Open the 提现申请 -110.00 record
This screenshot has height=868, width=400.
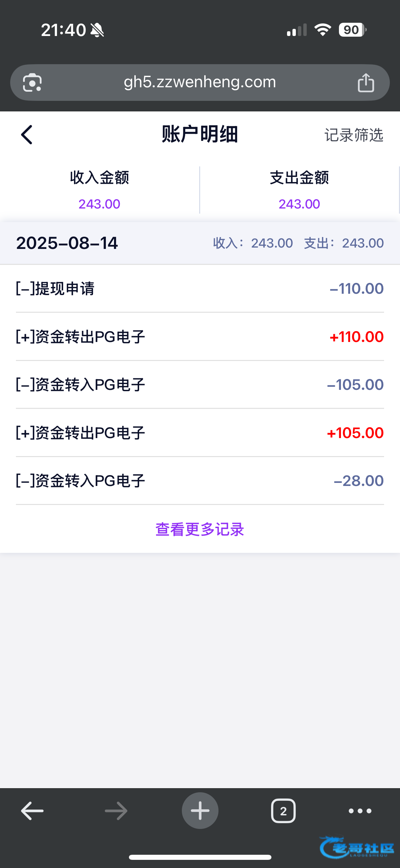tap(200, 289)
